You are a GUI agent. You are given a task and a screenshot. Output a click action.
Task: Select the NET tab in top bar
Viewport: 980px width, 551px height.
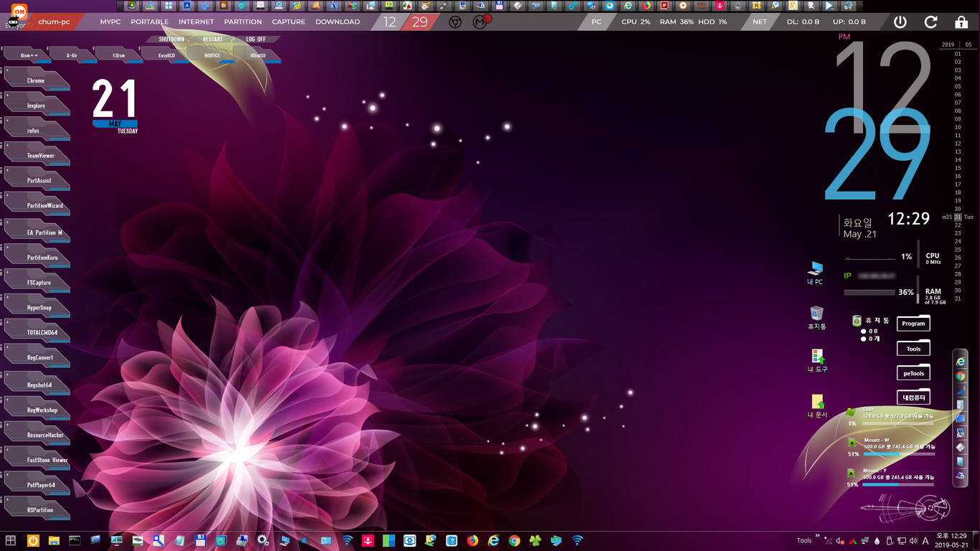(x=760, y=22)
